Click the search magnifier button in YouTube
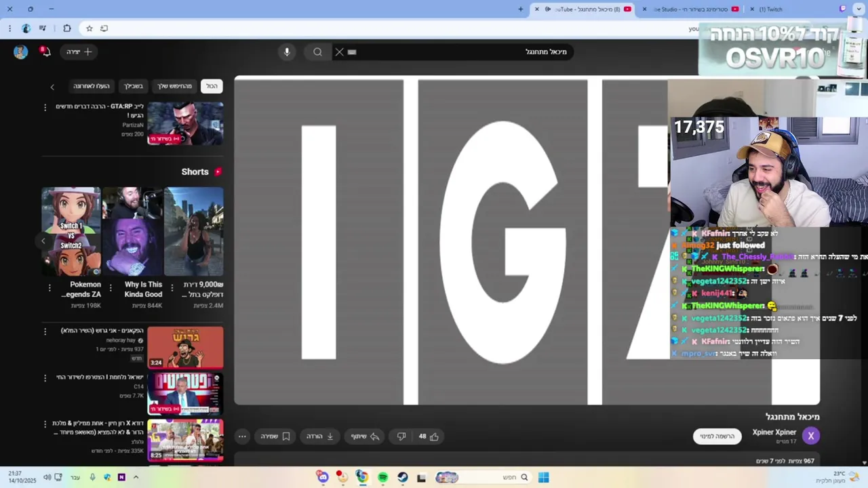The height and width of the screenshot is (488, 868). click(317, 52)
